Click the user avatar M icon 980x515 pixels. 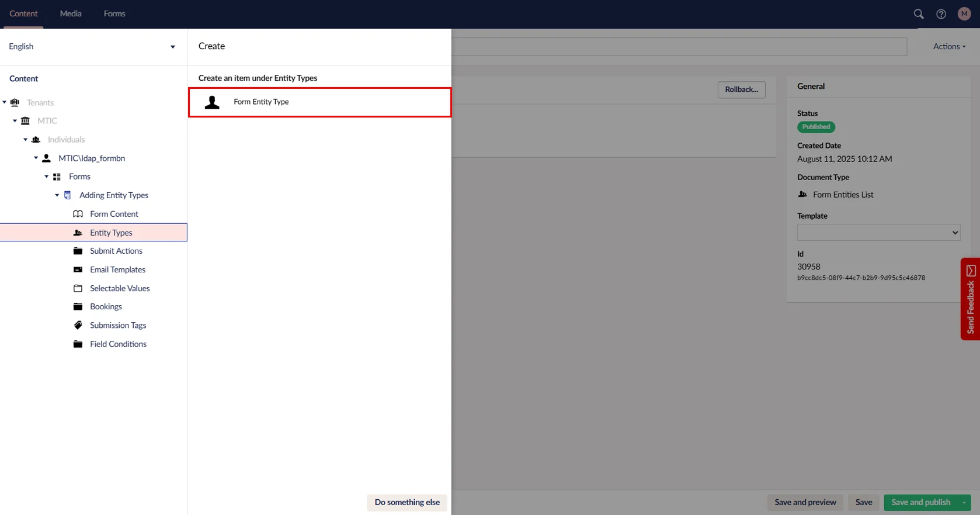click(x=964, y=14)
